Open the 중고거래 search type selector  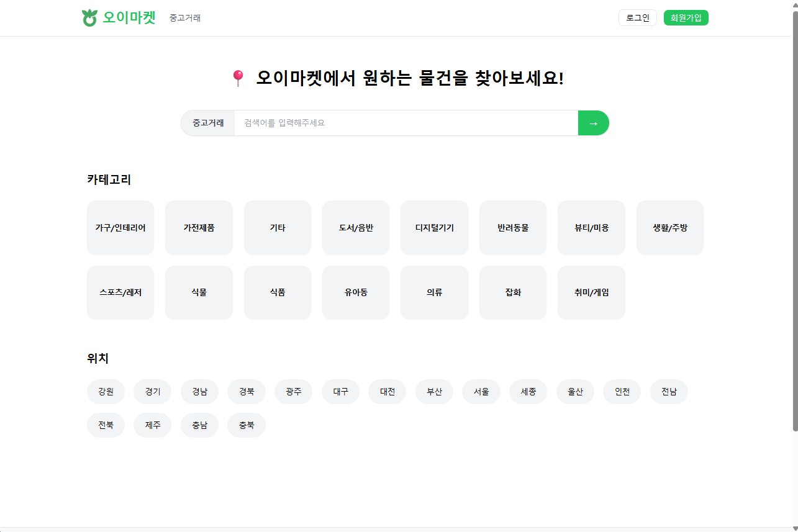point(208,123)
